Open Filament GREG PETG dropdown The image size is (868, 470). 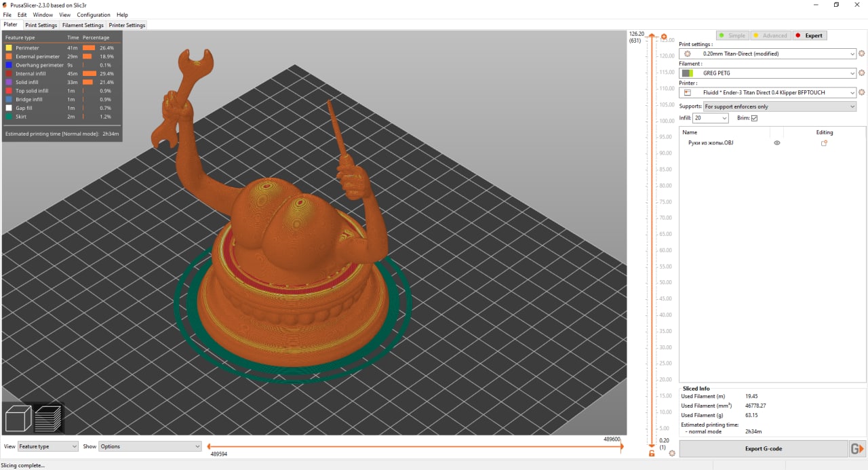click(x=768, y=73)
